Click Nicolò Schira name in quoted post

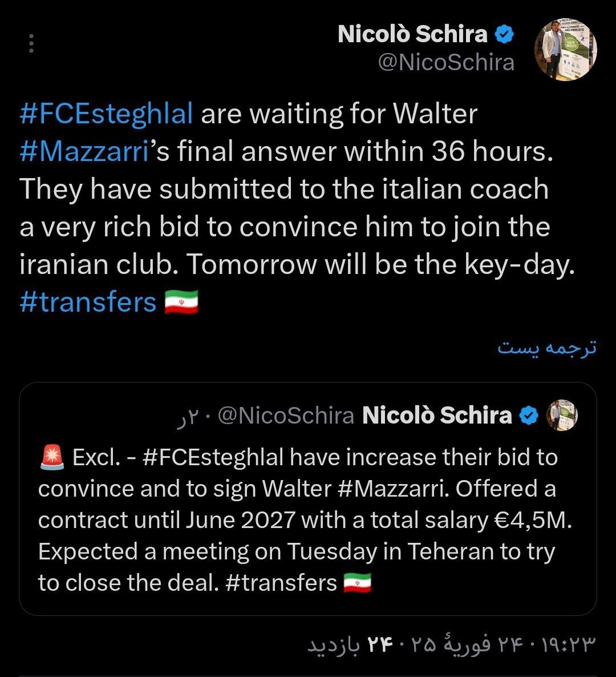click(x=436, y=416)
